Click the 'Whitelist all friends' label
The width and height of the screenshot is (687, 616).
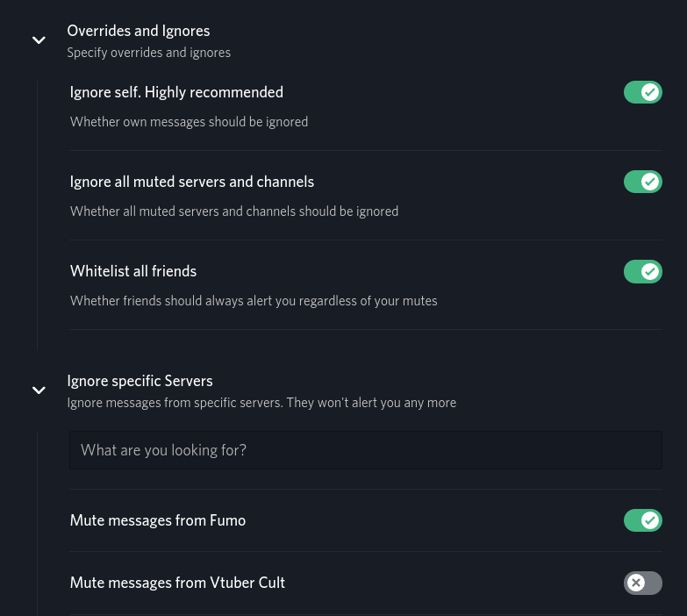click(x=133, y=271)
